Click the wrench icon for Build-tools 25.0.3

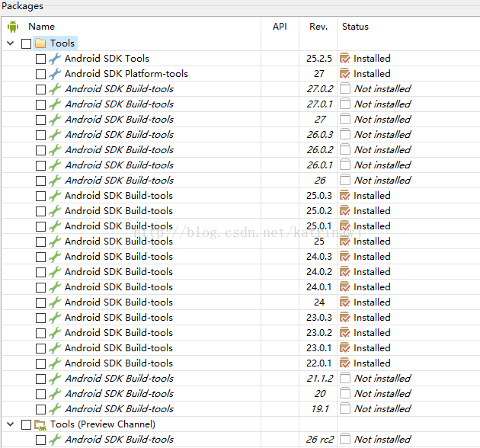(55, 196)
